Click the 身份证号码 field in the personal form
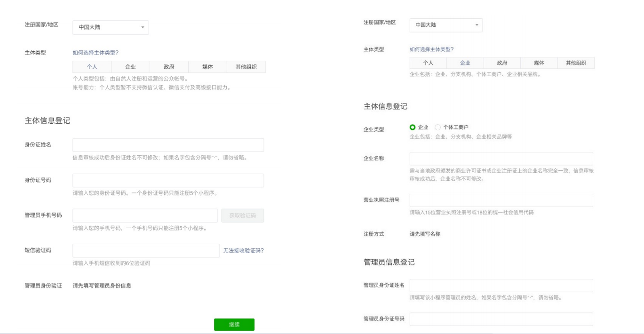Image resolution: width=644 pixels, height=334 pixels. (x=168, y=181)
